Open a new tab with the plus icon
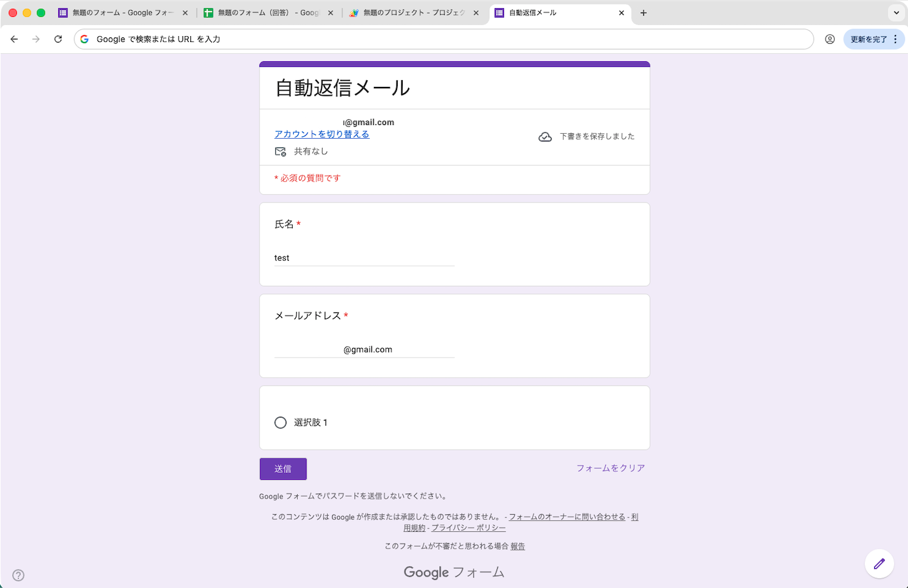Screen dimensions: 908x588 [643, 12]
